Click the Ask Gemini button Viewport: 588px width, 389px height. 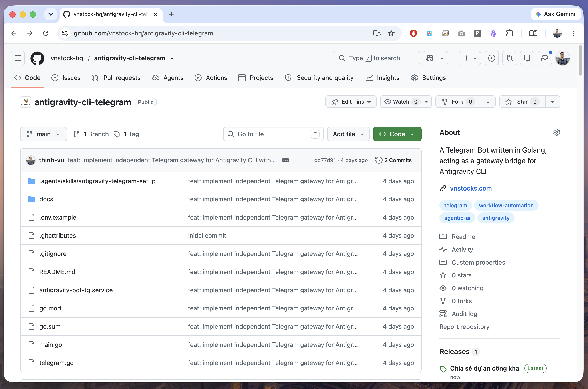click(x=555, y=14)
